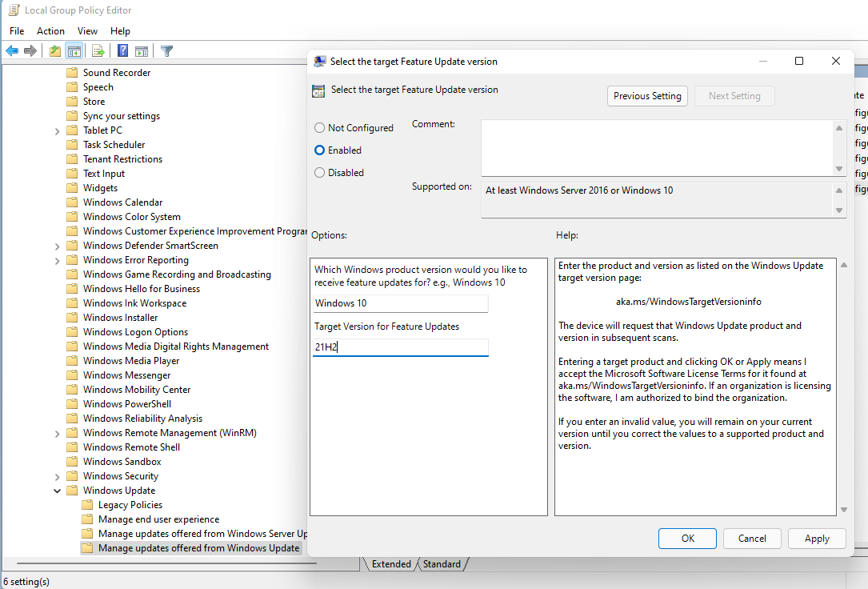Click the Local Group Policy Editor title icon
This screenshot has width=868, height=589.
click(x=14, y=10)
